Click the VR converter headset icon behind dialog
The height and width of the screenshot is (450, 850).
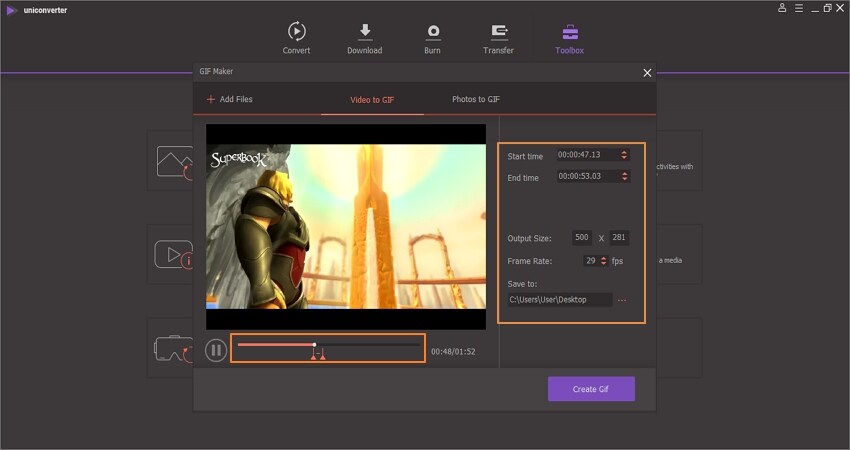(173, 349)
